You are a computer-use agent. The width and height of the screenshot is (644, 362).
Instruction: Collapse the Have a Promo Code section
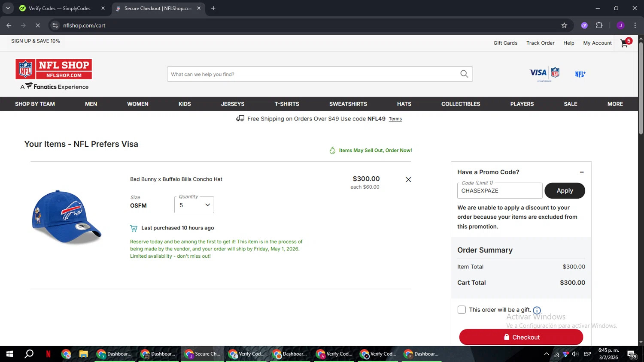click(582, 172)
